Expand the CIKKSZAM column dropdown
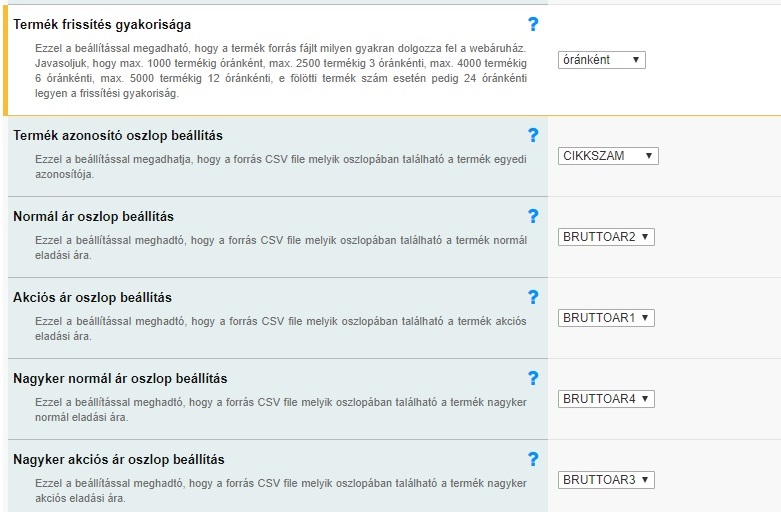This screenshot has width=781, height=512. [608, 156]
